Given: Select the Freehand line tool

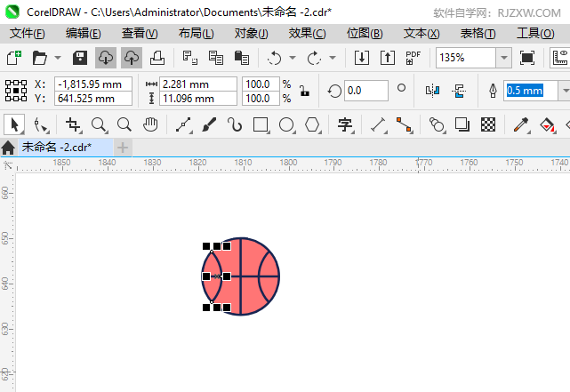Looking at the screenshot, I should pos(184,125).
